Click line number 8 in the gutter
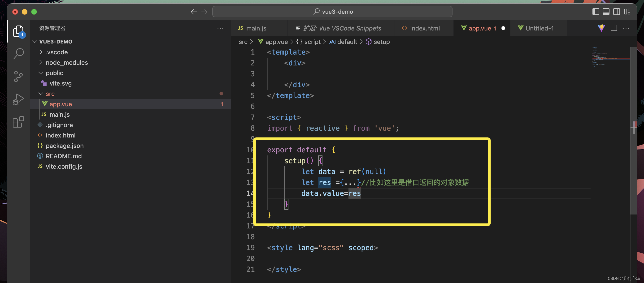This screenshot has width=644, height=283. (x=252, y=128)
